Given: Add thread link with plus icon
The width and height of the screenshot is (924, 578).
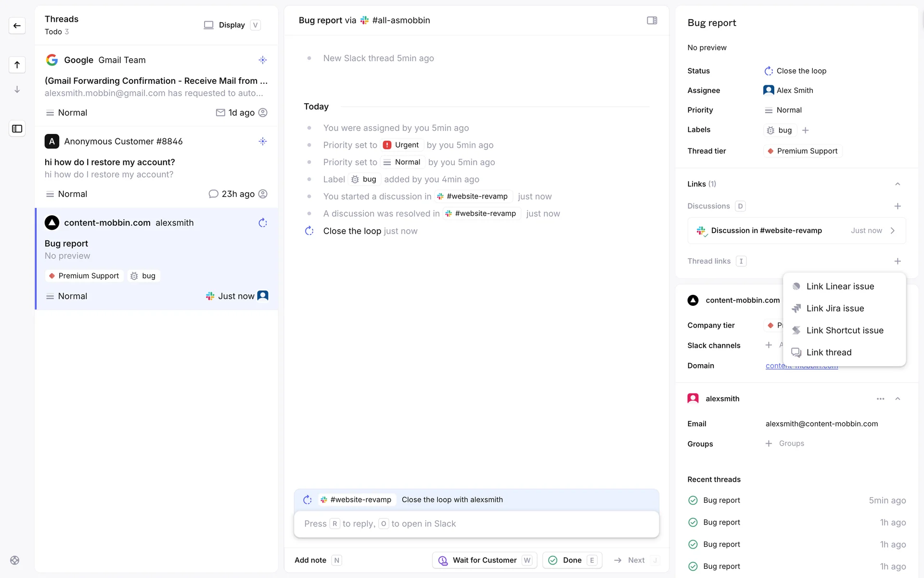Looking at the screenshot, I should tap(897, 261).
